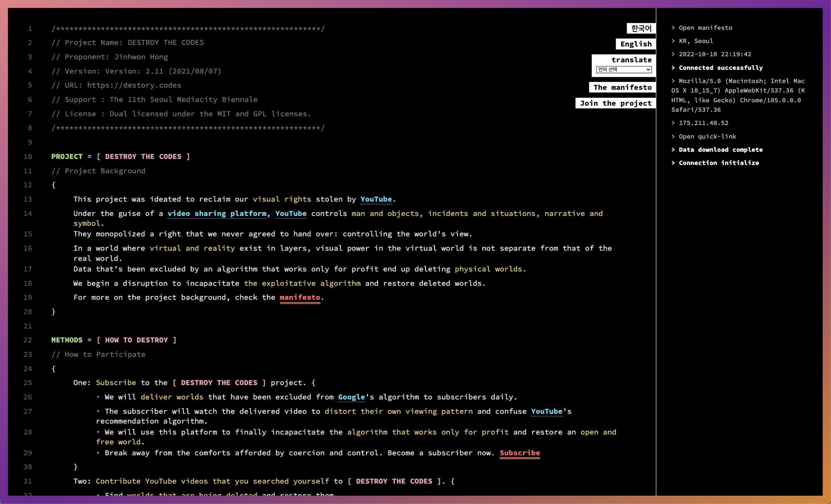Click 'deliver worlds' highlighted phrase
Screen dimensions: 831x504
[172, 397]
